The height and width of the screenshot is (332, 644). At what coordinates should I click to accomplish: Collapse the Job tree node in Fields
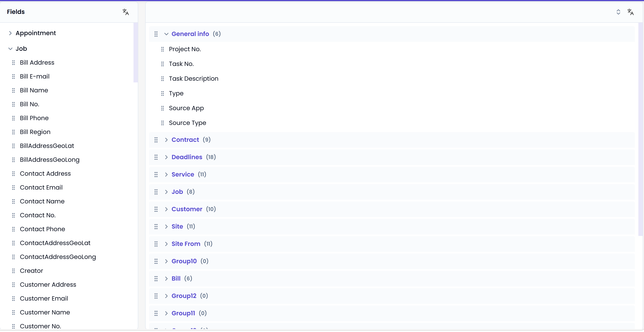(10, 49)
